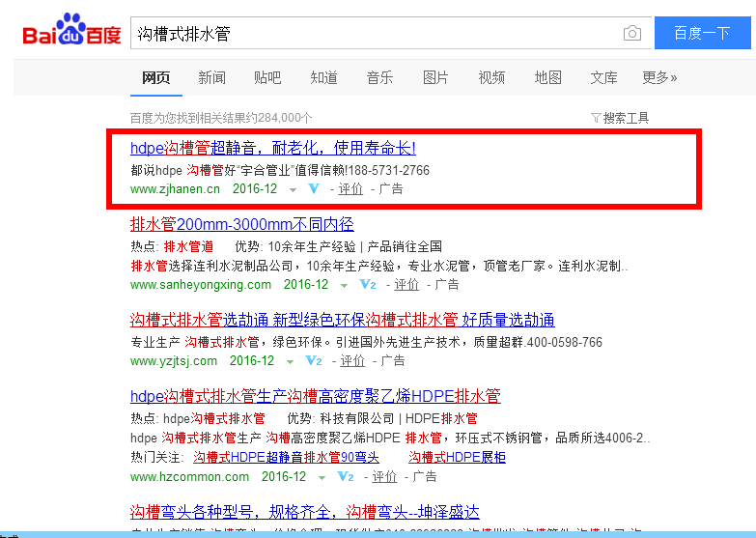The height and width of the screenshot is (538, 756).
Task: Switch to the 音乐 tab
Action: click(379, 77)
